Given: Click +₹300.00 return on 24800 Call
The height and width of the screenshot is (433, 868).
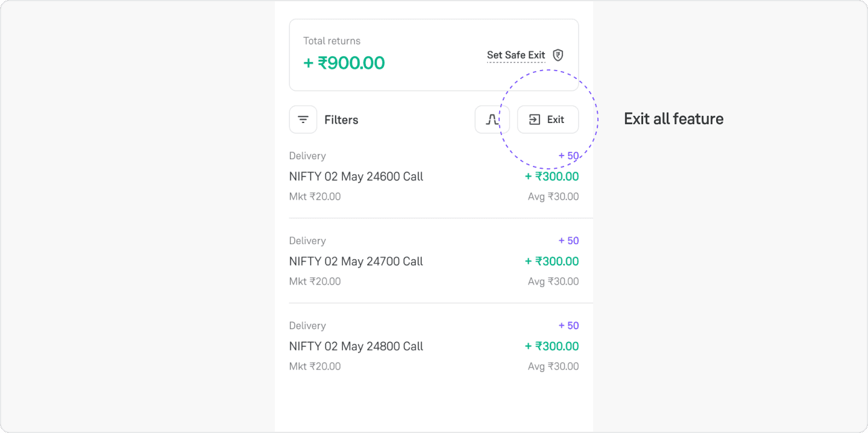Looking at the screenshot, I should click(x=552, y=347).
